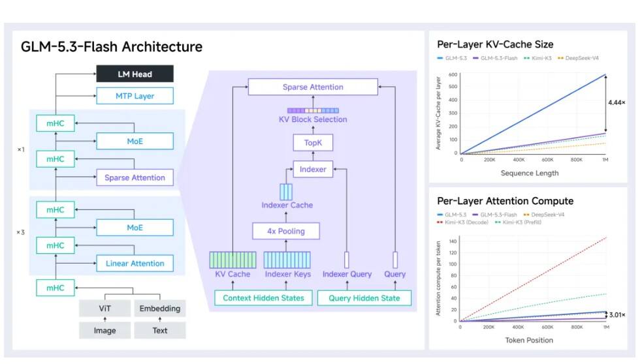Click the Sequence Length axis label
The height and width of the screenshot is (364, 644).
[x=530, y=173]
